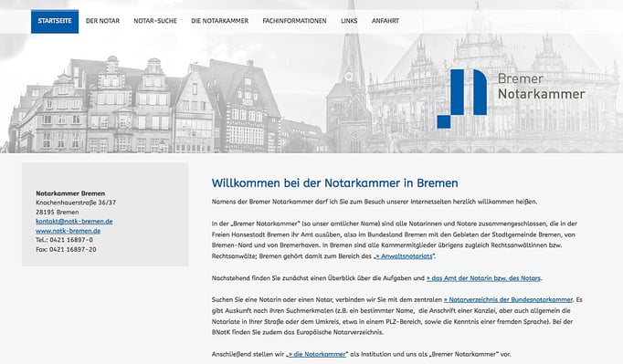623x364 pixels.
Task: Open the www.notk-bremen.de link
Action: (68, 231)
